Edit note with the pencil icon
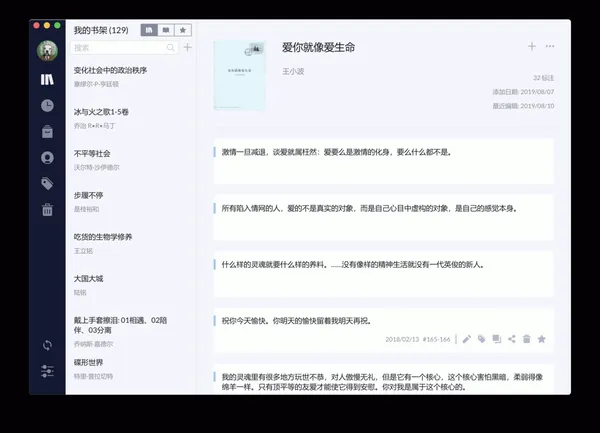The height and width of the screenshot is (433, 600). coord(466,339)
